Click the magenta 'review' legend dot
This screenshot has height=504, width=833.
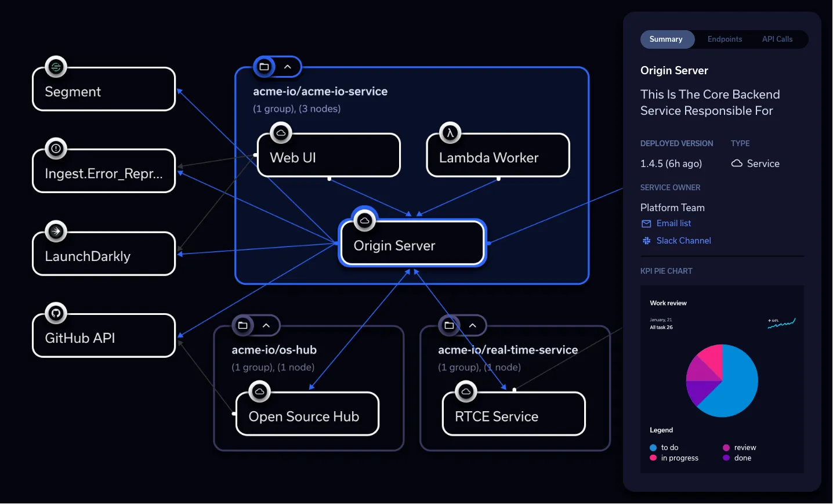[x=726, y=448]
